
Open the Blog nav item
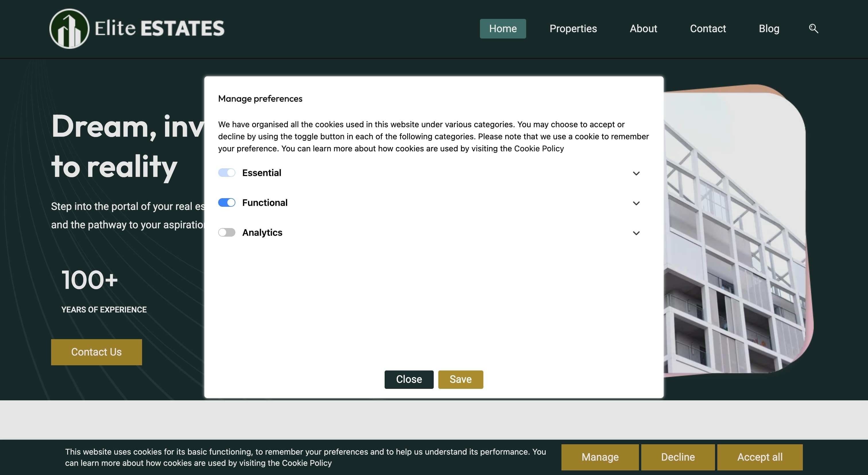click(769, 29)
